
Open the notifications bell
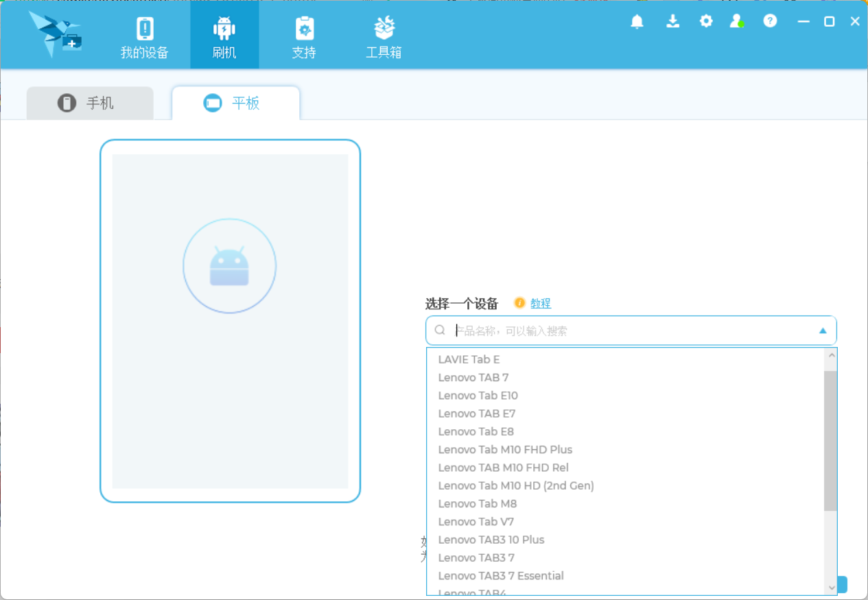(637, 21)
